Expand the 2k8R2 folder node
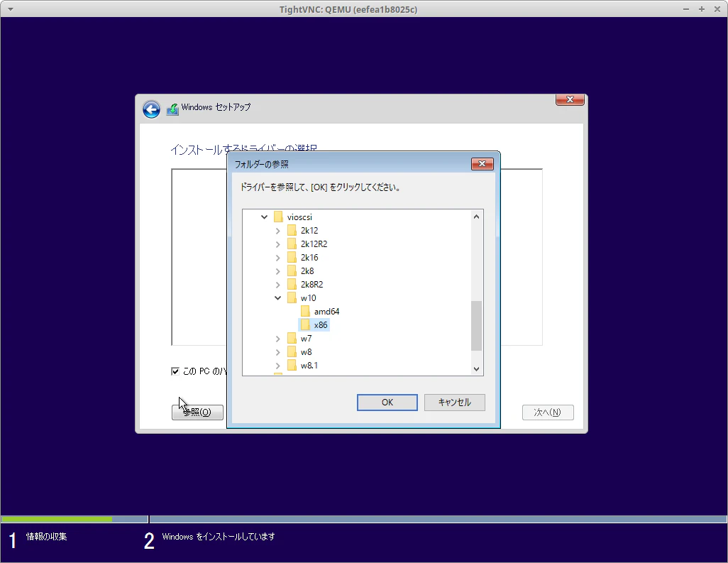Viewport: 728px width, 563px height. 277,285
